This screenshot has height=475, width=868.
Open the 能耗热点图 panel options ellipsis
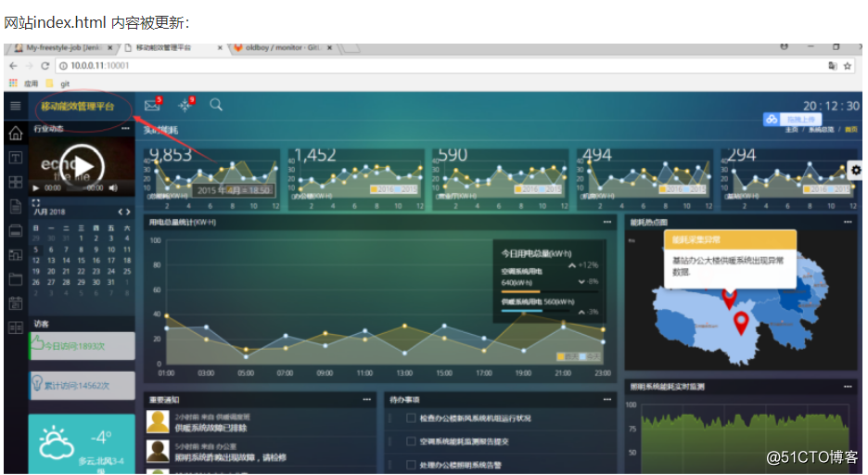tap(848, 222)
